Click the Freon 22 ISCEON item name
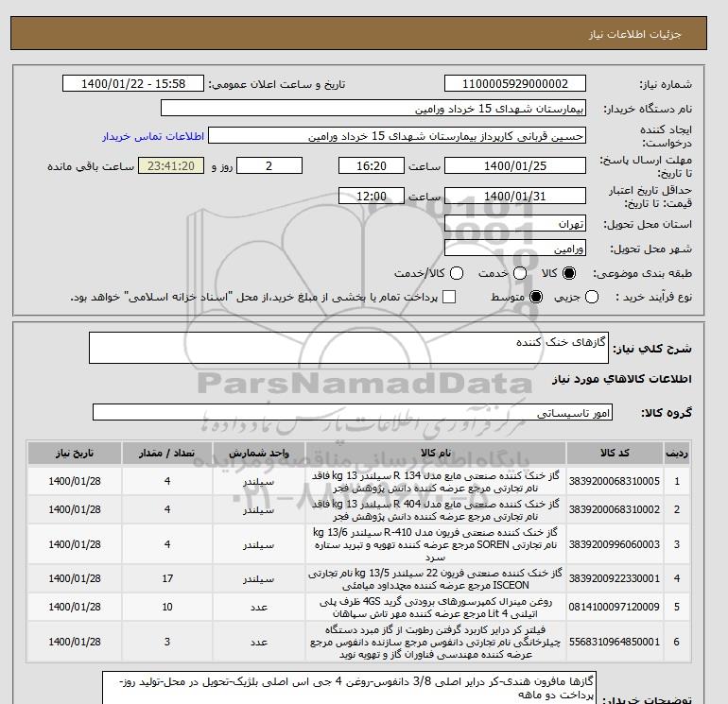Image resolution: width=728 pixels, height=704 pixels. [436, 578]
